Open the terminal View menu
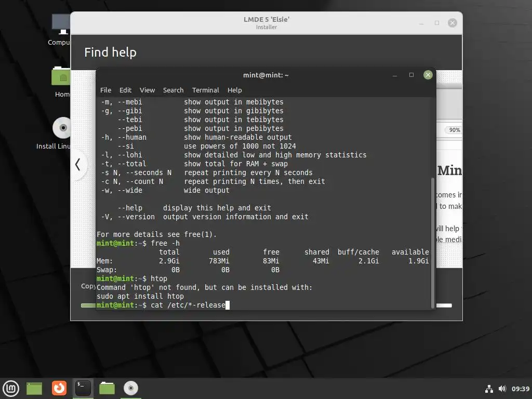The height and width of the screenshot is (399, 532). pyautogui.click(x=147, y=90)
